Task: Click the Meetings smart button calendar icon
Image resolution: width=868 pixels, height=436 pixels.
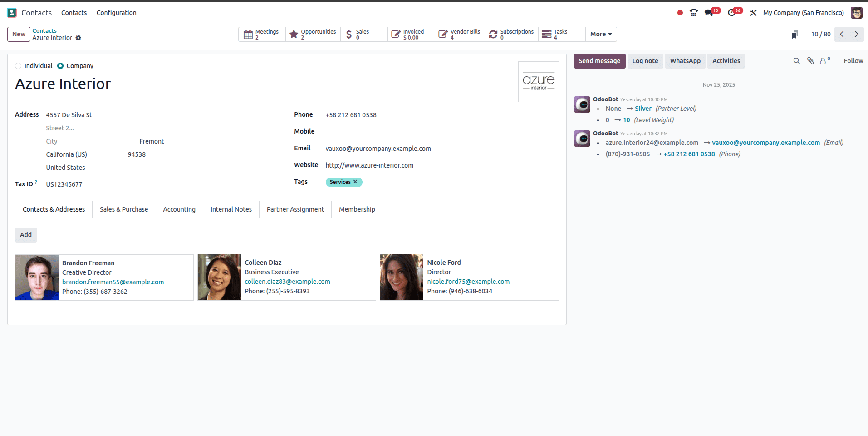Action: [x=248, y=34]
